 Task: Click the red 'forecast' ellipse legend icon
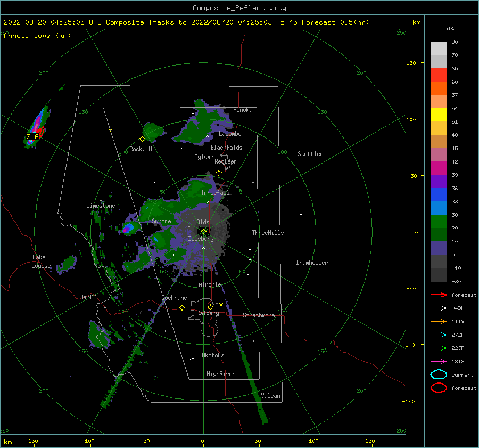(439, 388)
